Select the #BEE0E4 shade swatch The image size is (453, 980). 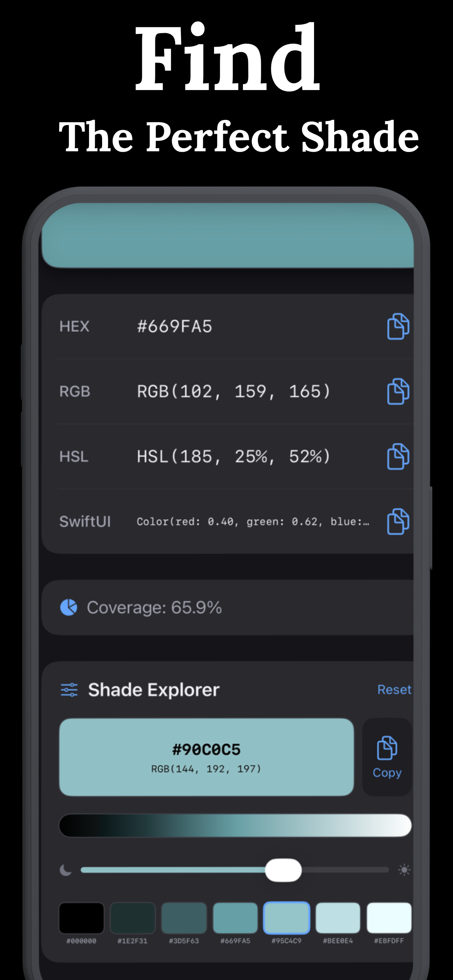tap(338, 918)
